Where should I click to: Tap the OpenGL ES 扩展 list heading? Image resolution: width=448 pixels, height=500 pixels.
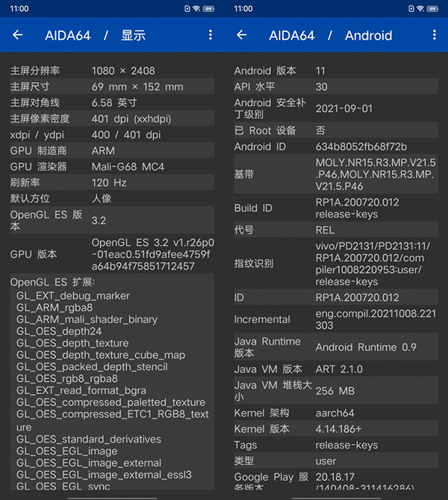click(x=52, y=282)
